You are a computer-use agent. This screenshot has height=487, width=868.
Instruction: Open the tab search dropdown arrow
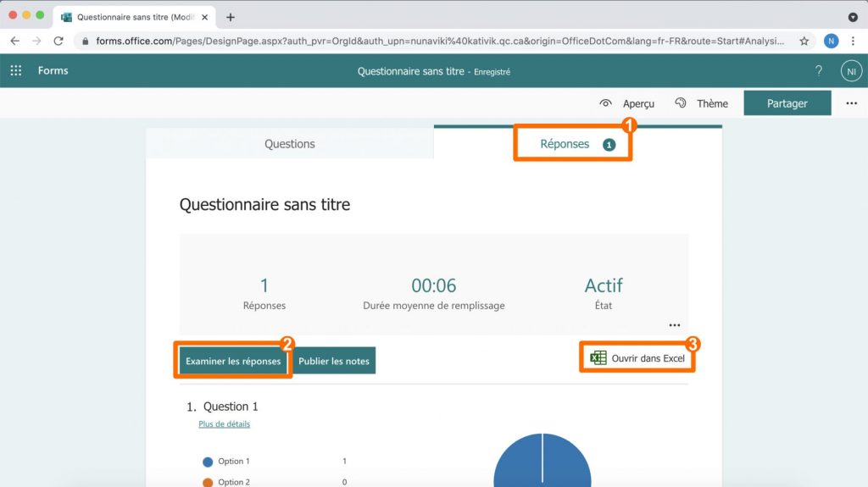pyautogui.click(x=853, y=17)
